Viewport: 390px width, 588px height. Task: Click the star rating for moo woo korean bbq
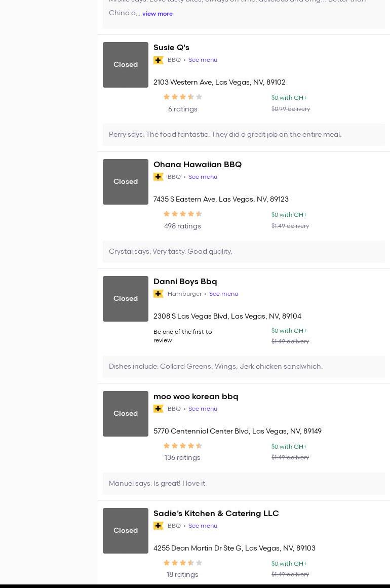[182, 446]
